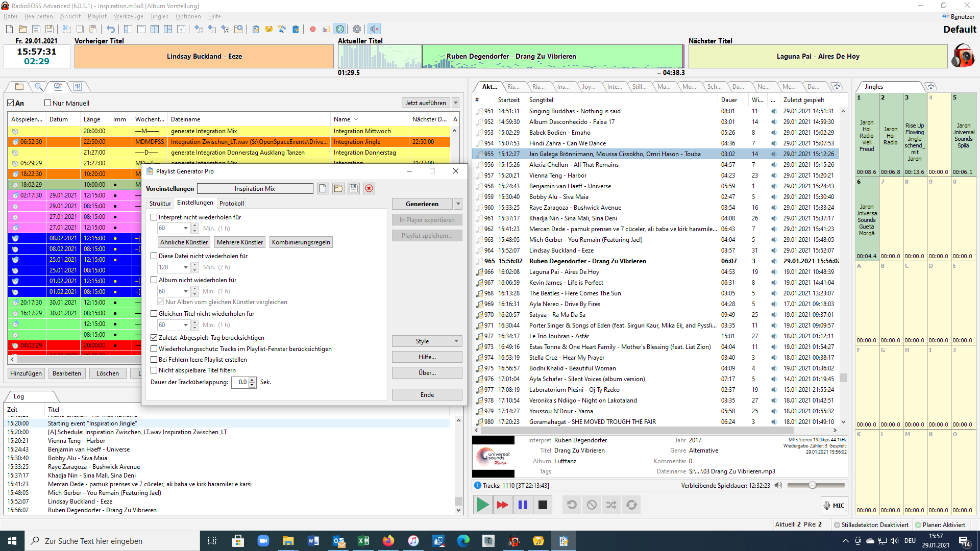The width and height of the screenshot is (980, 551).
Task: Enable 'Album nicht wiederholen für' checkbox
Action: tap(154, 280)
